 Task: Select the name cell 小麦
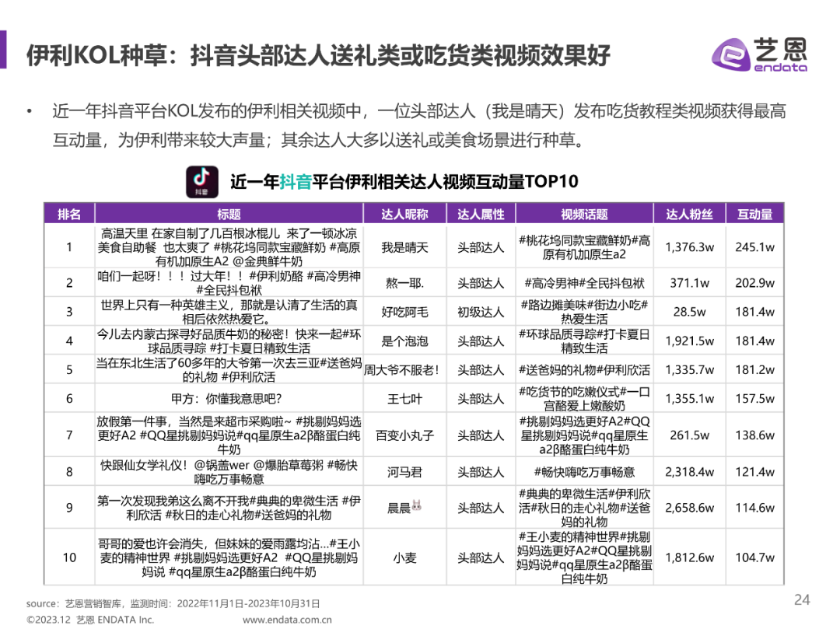point(405,557)
